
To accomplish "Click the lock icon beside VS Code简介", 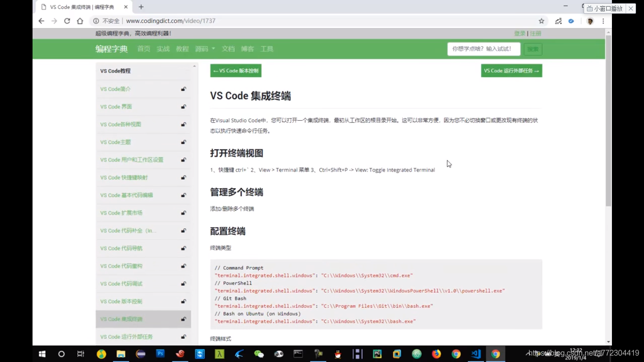I will click(x=183, y=89).
